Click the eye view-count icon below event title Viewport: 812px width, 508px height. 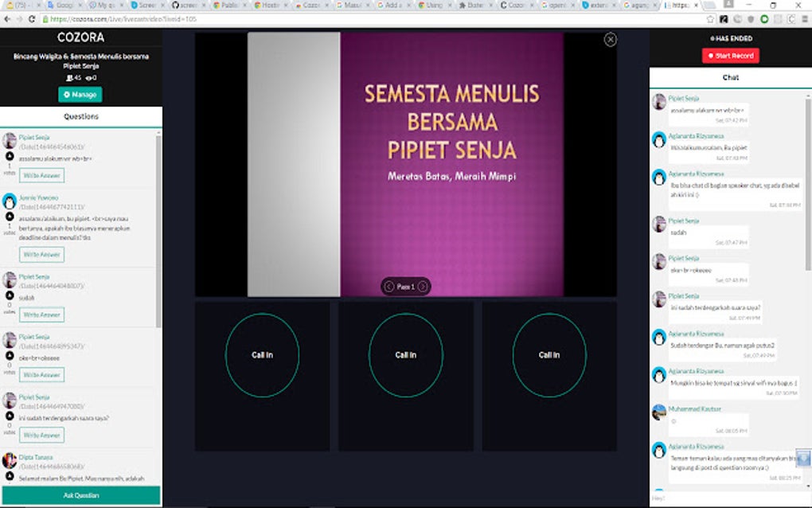pyautogui.click(x=88, y=77)
